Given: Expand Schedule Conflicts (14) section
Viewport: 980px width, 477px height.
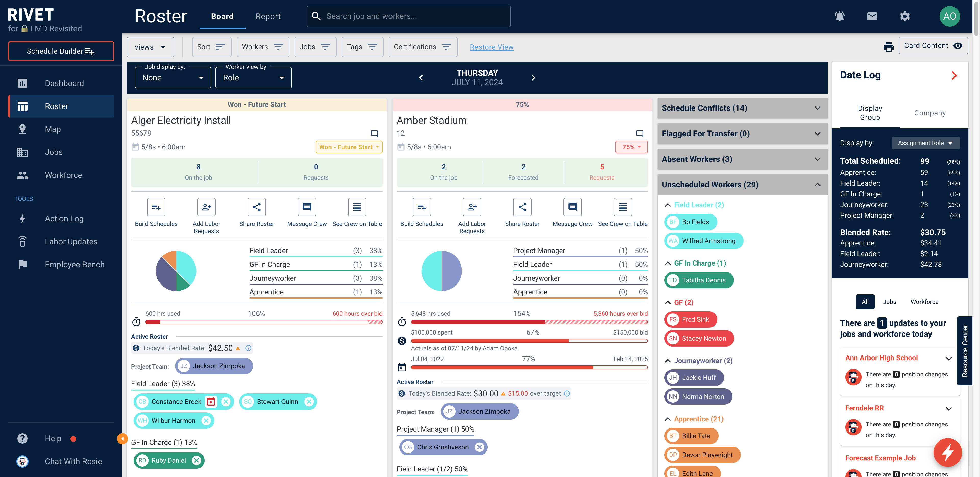Looking at the screenshot, I should click(742, 108).
